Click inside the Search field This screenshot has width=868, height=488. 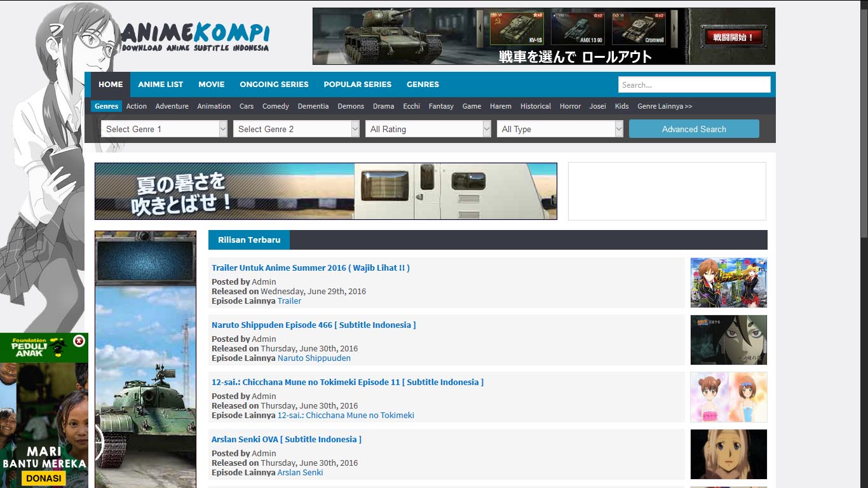[x=695, y=85]
